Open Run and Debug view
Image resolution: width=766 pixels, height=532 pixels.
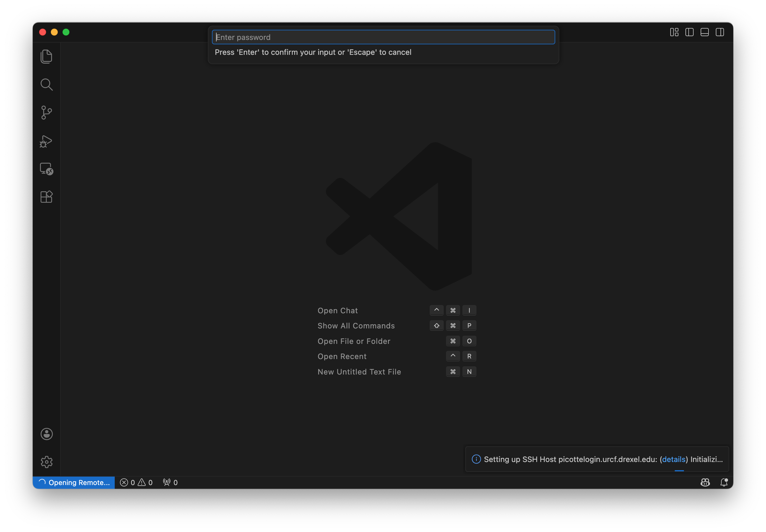[x=46, y=141]
